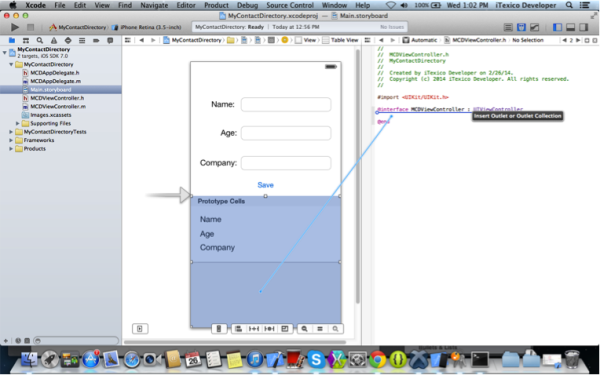
Task: Select the Standard editor icon
Action: coord(508,27)
